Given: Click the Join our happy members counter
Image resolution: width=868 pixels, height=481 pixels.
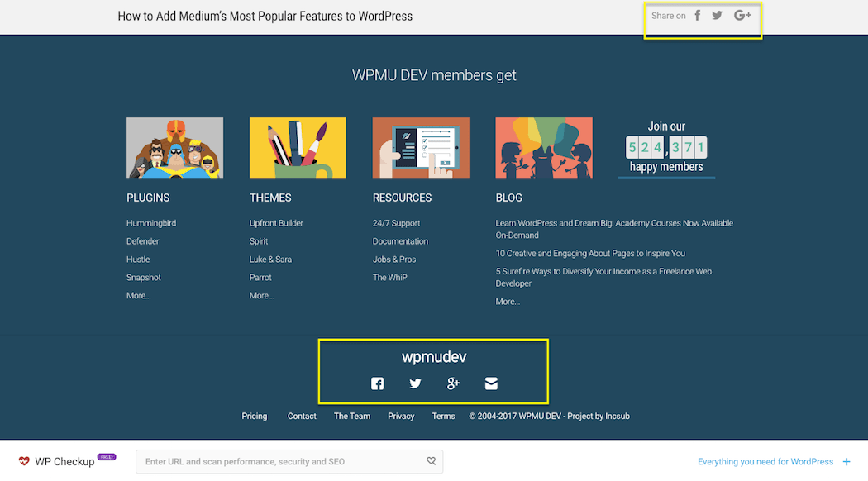Looking at the screenshot, I should click(666, 148).
